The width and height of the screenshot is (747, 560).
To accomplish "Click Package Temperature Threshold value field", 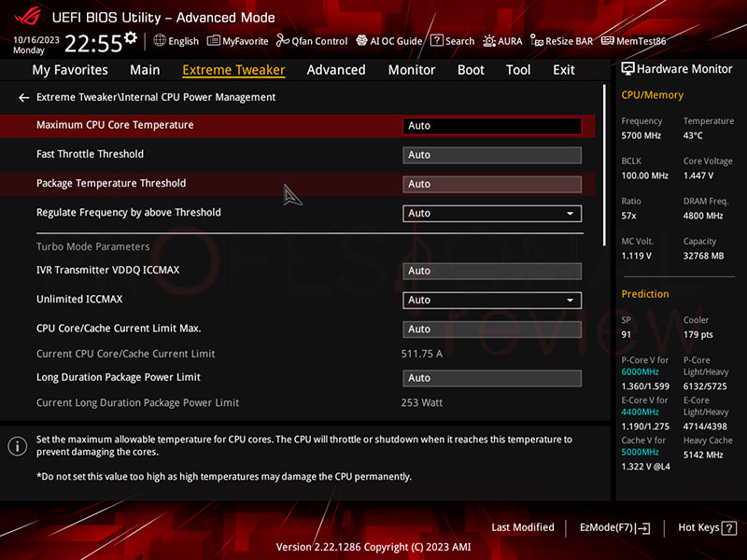I will click(492, 184).
